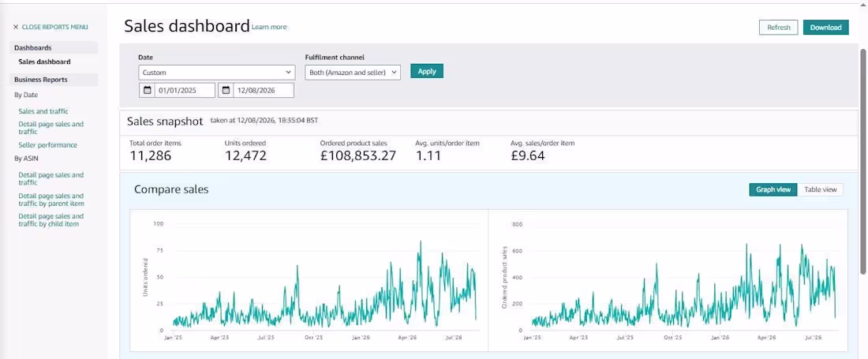Follow the Learn more link
The image size is (868, 359).
click(269, 27)
